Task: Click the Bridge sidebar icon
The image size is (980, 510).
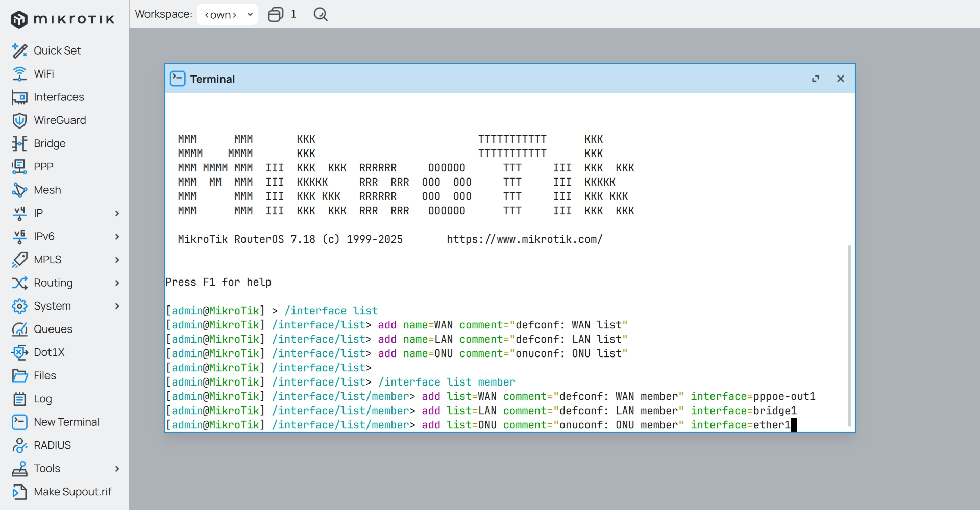Action: pyautogui.click(x=19, y=143)
